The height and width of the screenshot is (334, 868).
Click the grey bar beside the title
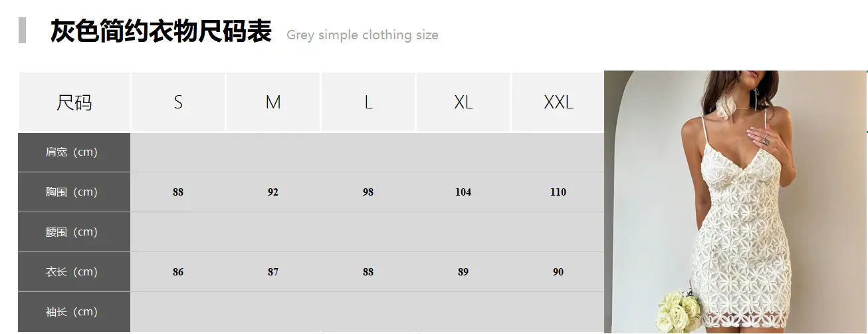pos(22,31)
